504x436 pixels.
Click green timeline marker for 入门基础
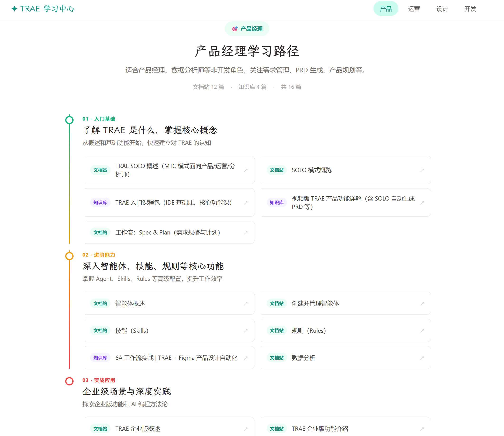tap(69, 120)
